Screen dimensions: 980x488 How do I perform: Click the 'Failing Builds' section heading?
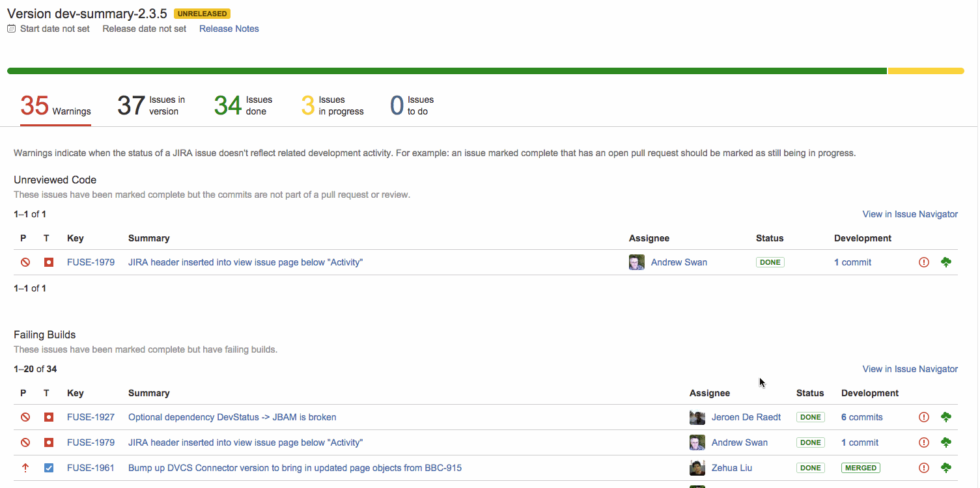click(45, 334)
